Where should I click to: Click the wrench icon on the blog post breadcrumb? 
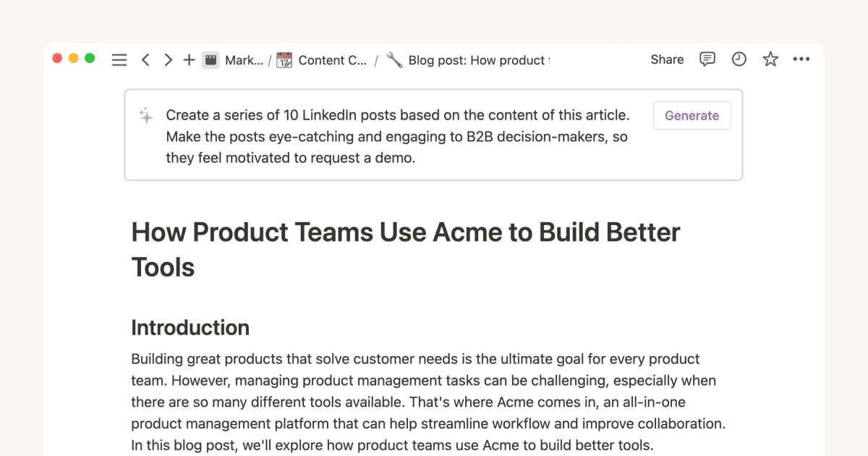[x=393, y=60]
